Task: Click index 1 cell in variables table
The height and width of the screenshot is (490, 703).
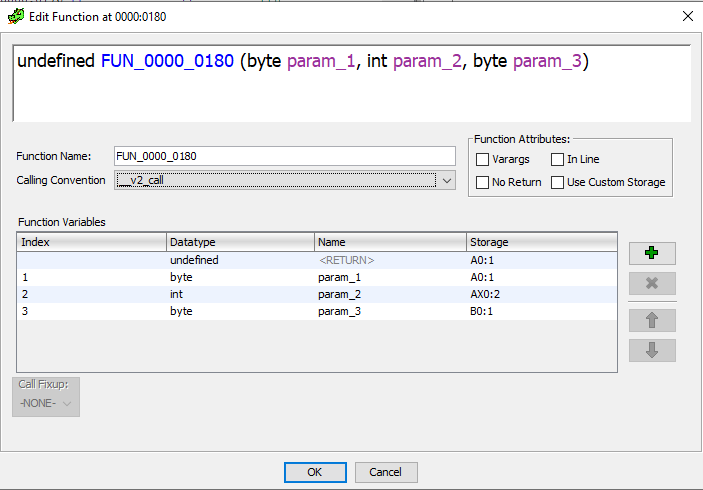Action: point(91,277)
